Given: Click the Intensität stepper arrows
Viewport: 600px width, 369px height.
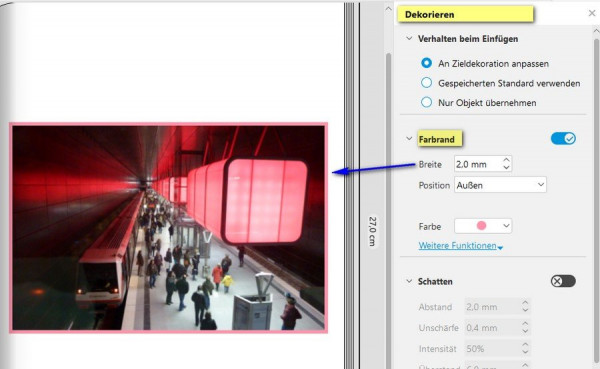Looking at the screenshot, I should click(x=525, y=349).
